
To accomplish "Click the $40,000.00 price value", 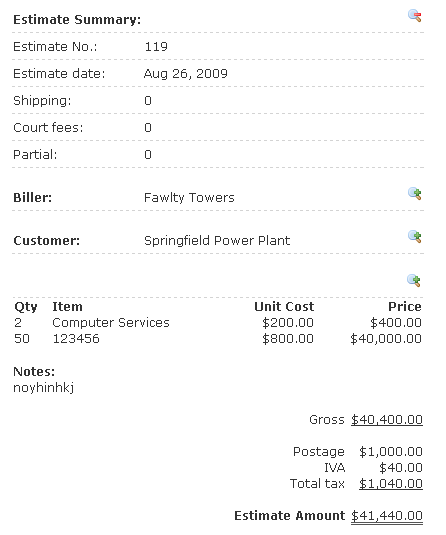I will 386,339.
